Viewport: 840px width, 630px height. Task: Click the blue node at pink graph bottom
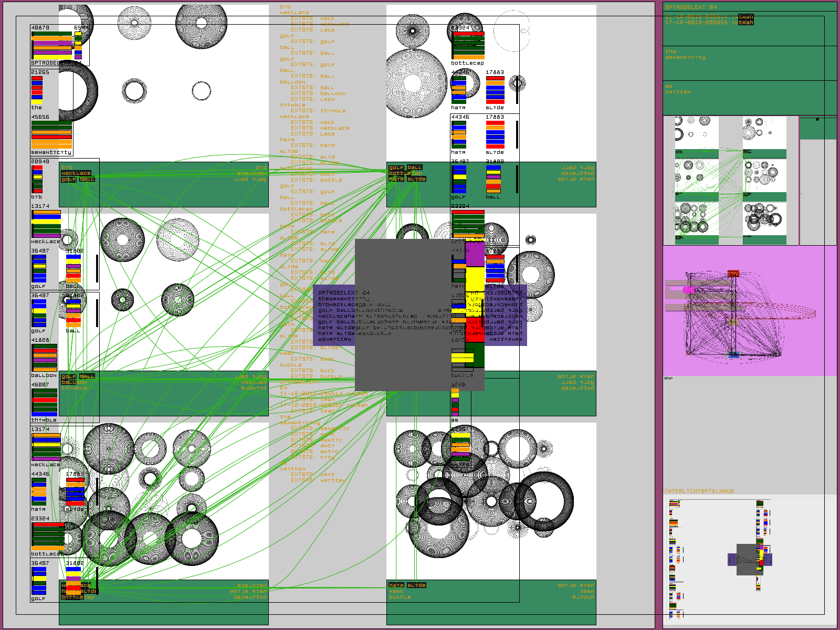coord(733,355)
